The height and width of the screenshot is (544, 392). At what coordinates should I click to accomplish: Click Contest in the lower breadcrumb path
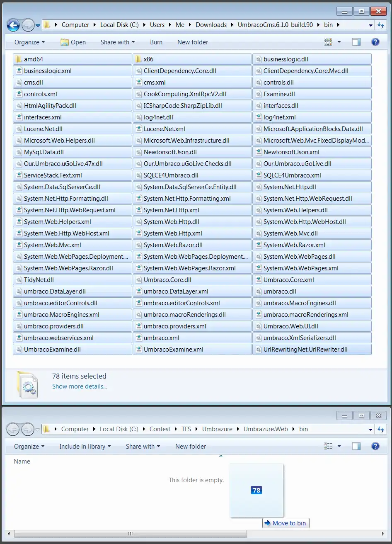(x=160, y=429)
